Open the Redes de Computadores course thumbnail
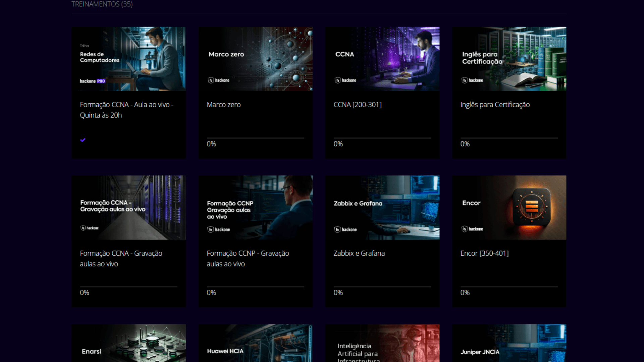644x362 pixels. (x=128, y=59)
